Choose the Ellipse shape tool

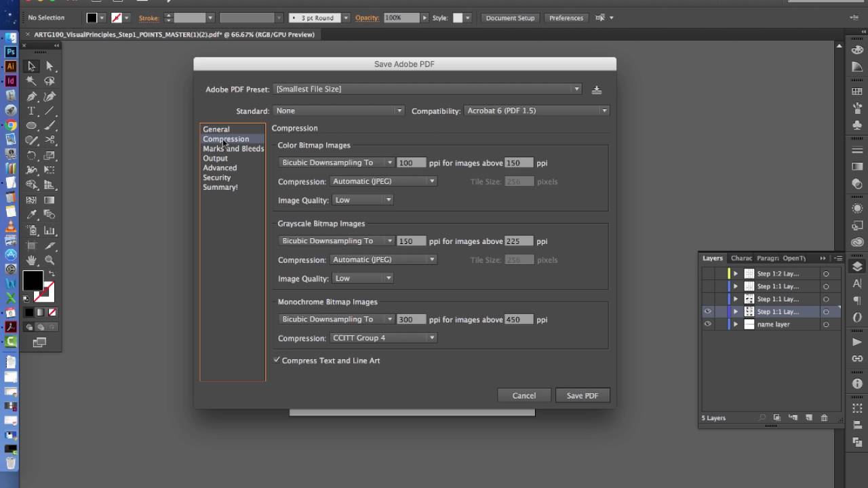[x=31, y=125]
